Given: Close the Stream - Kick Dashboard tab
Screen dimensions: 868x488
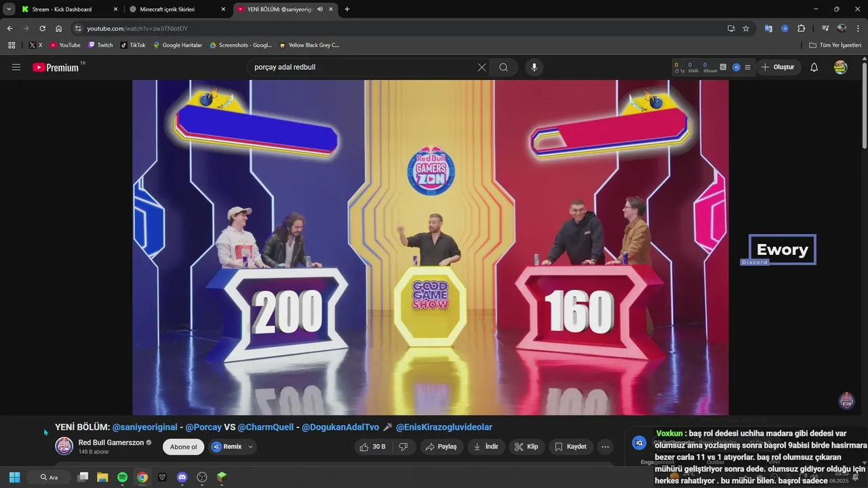Looking at the screenshot, I should [115, 9].
